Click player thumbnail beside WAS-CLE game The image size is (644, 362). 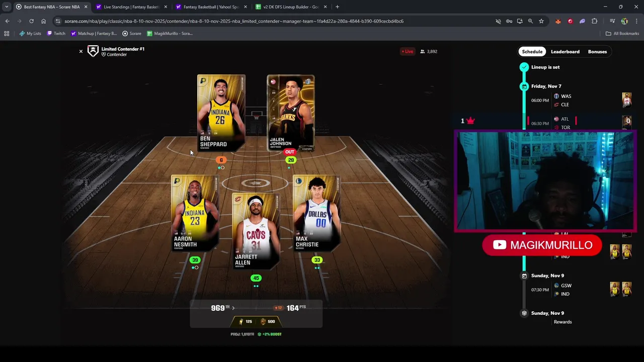click(626, 100)
